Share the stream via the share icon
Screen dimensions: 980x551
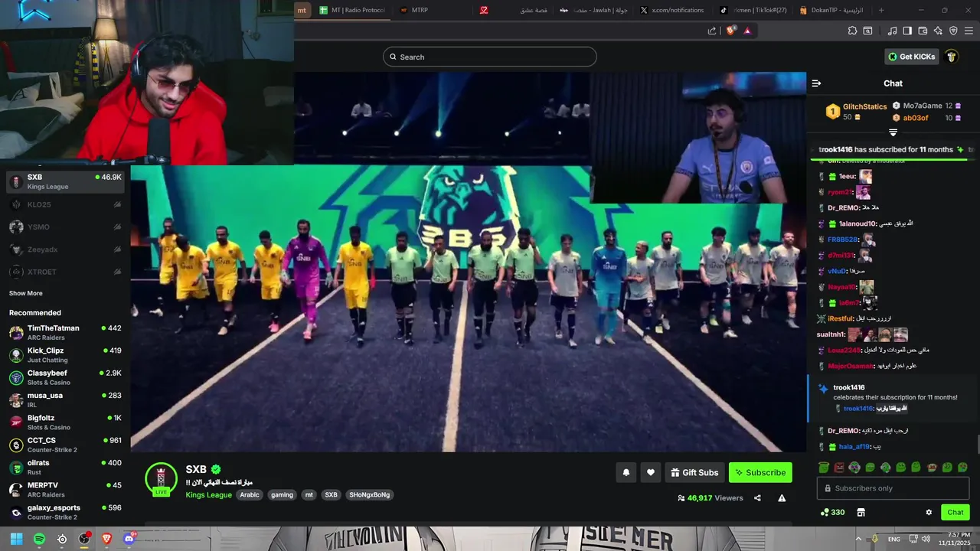tap(757, 498)
